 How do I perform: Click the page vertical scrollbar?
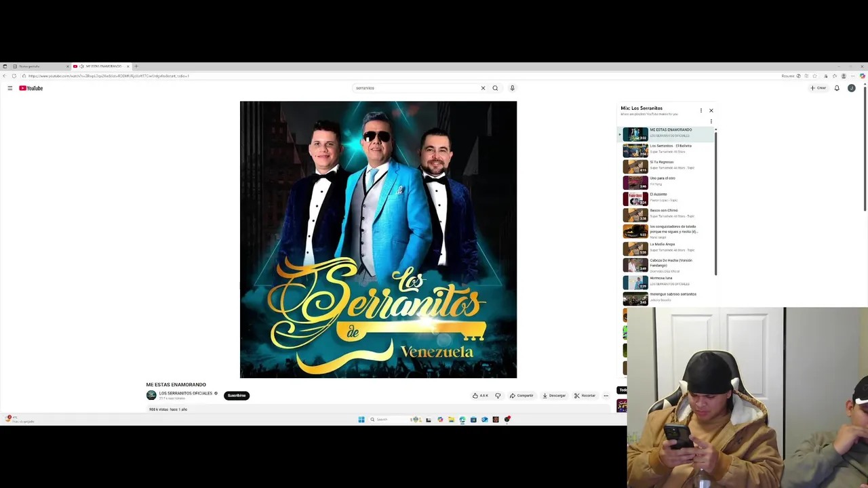tap(865, 149)
